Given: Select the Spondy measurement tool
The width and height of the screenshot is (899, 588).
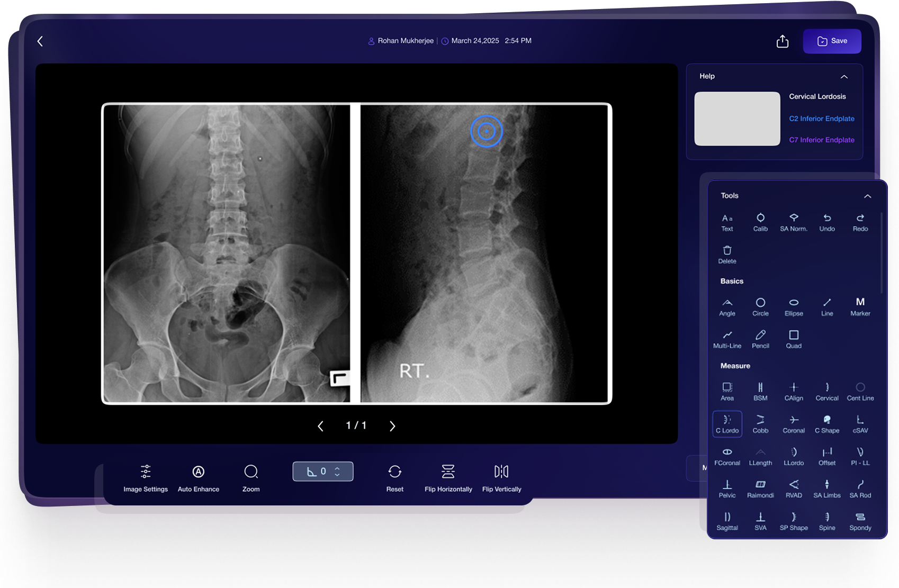Looking at the screenshot, I should click(x=860, y=521).
